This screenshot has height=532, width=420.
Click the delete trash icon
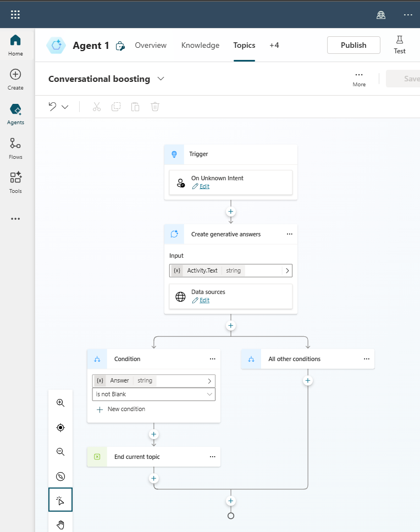pos(155,107)
